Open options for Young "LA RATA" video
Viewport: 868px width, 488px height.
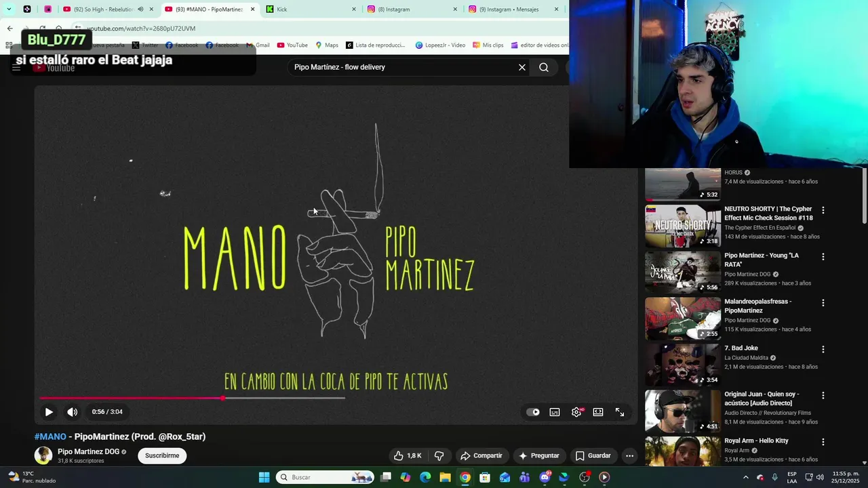(823, 257)
